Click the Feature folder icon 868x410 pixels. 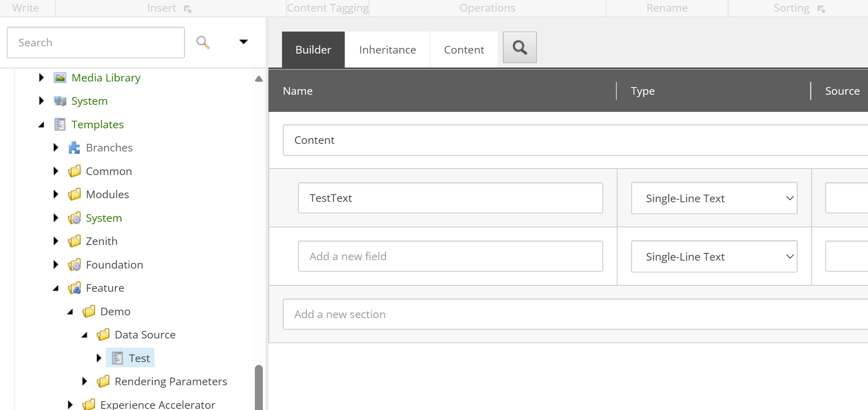coord(74,288)
